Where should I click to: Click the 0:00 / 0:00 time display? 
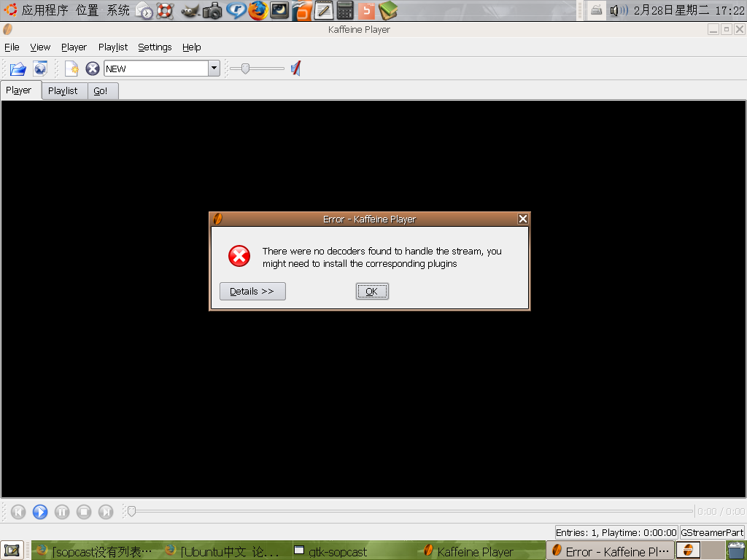tap(721, 512)
